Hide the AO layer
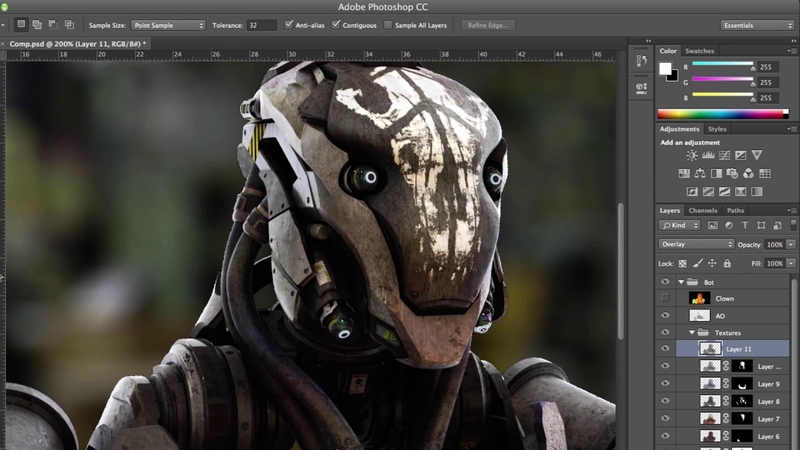The width and height of the screenshot is (800, 450). [x=665, y=315]
